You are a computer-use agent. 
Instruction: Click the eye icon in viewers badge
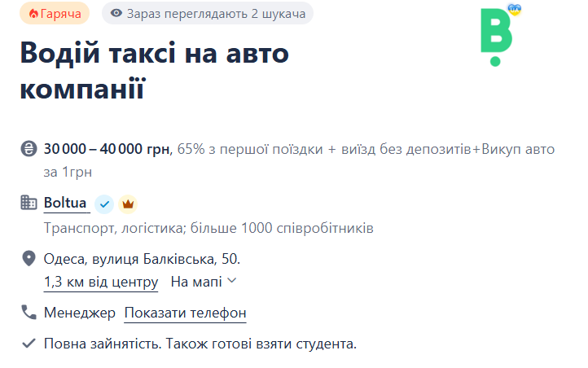click(116, 14)
